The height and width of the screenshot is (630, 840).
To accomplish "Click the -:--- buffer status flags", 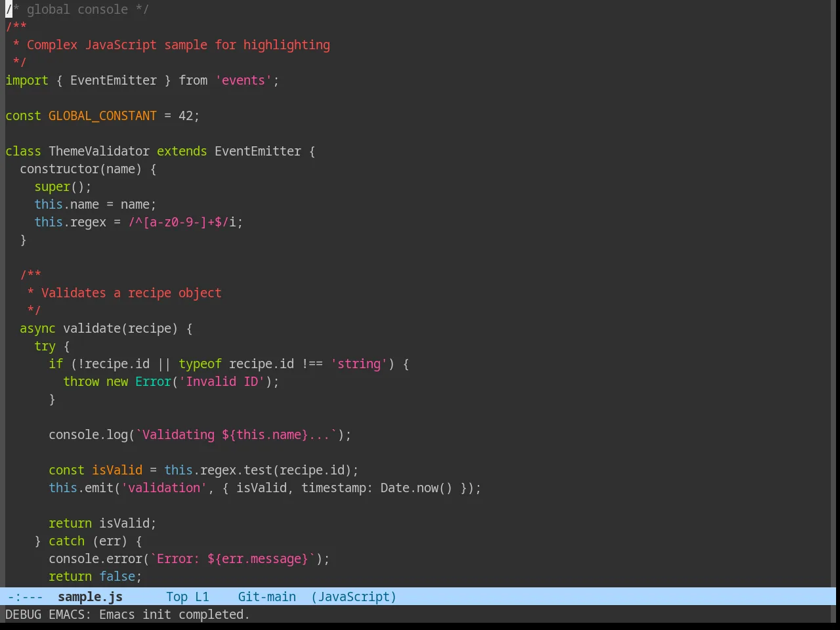I will click(x=25, y=597).
